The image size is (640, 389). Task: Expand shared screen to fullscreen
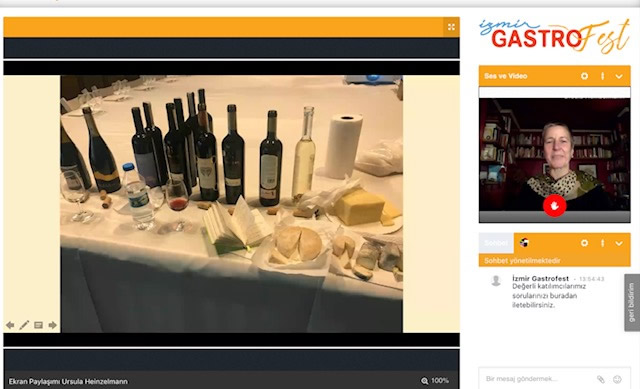[451, 27]
